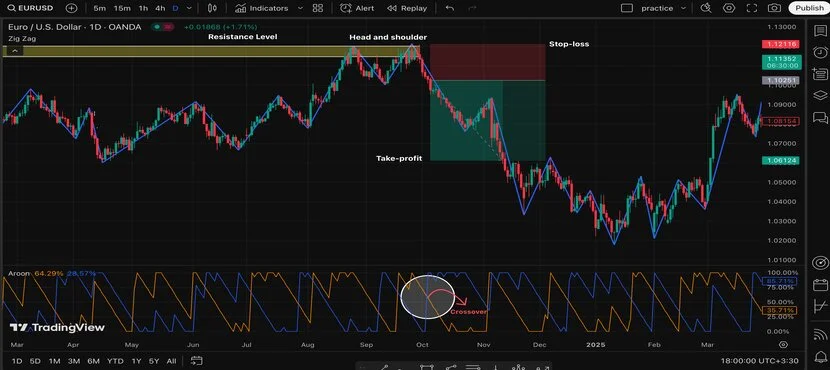Open the go-to-date calendar icon
Image resolution: width=830 pixels, height=370 pixels.
click(196, 361)
